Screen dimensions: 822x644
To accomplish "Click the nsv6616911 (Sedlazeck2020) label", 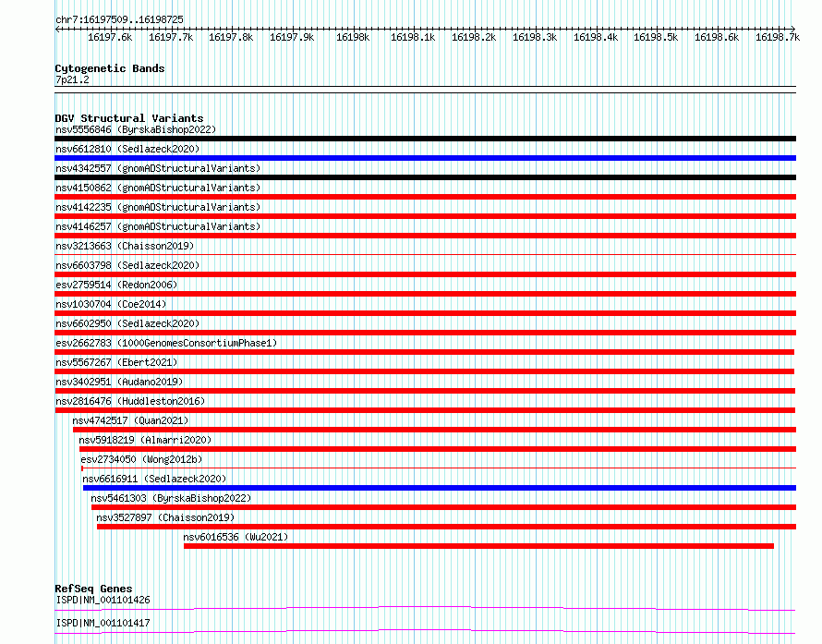I will click(x=154, y=479).
